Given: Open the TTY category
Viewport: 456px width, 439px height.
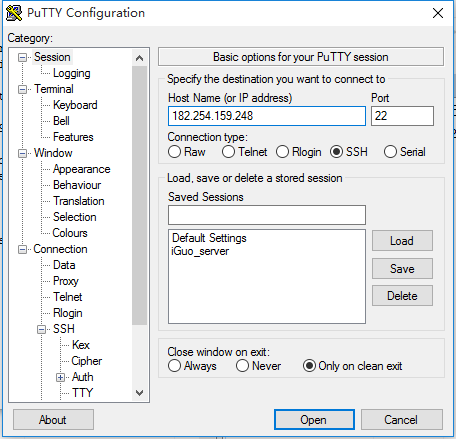Looking at the screenshot, I should point(82,393).
